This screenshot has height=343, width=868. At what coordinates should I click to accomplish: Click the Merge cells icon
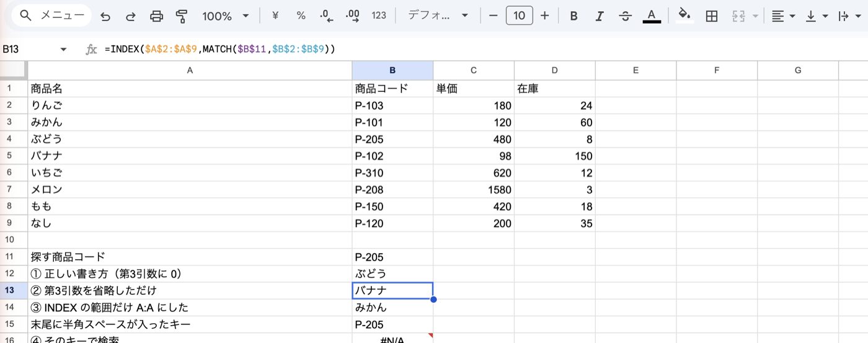(x=738, y=16)
